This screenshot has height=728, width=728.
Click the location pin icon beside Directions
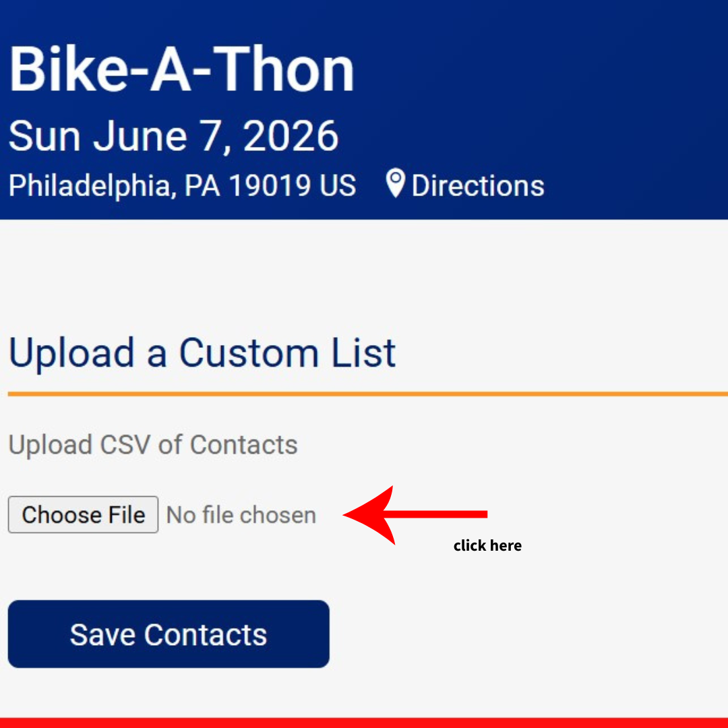tap(395, 183)
